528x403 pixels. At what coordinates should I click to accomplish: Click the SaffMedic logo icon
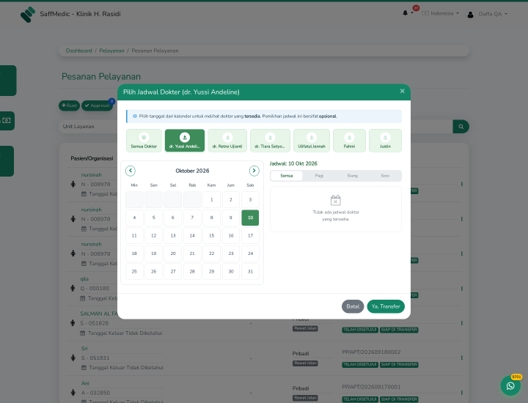(x=28, y=14)
